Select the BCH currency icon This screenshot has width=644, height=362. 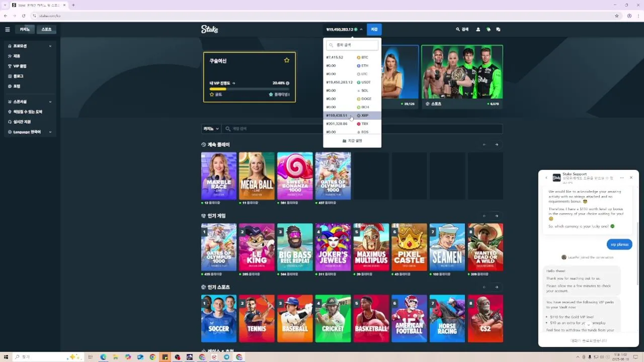point(359,107)
